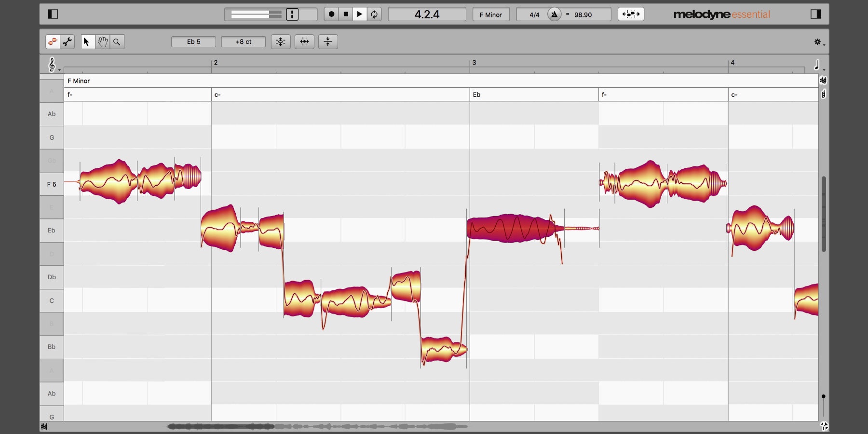The image size is (868, 434).
Task: Click the tempo assign notes icon
Action: coord(631,14)
